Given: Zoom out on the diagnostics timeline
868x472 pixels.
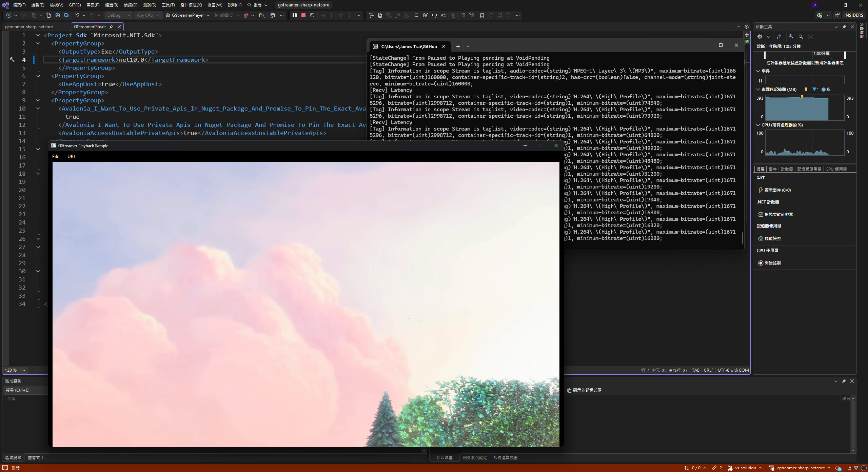Looking at the screenshot, I should 801,37.
